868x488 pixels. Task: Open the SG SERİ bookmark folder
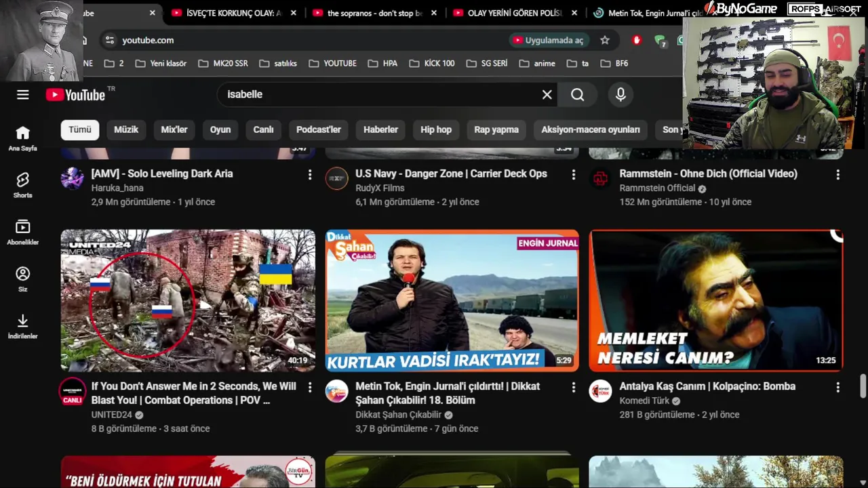click(487, 63)
